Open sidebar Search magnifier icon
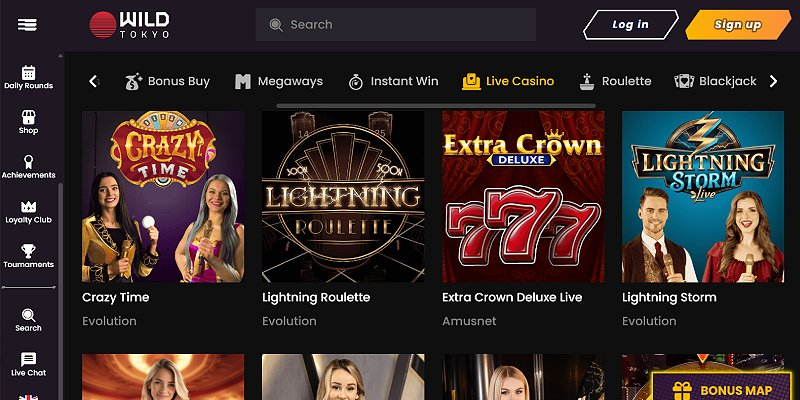The image size is (800, 400). [29, 315]
